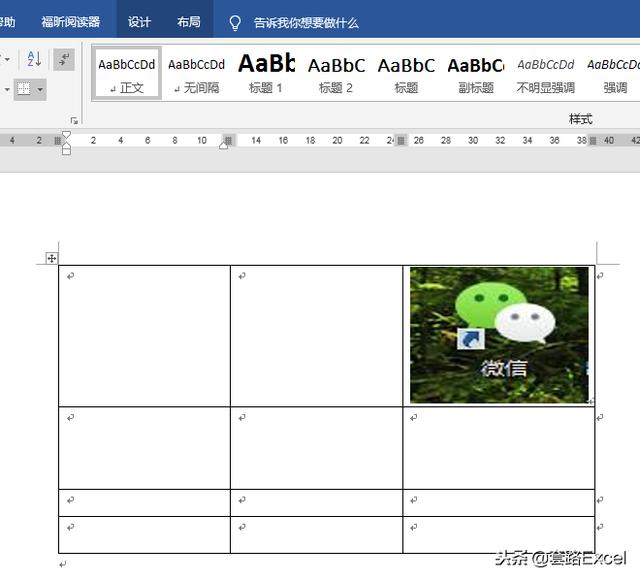
Task: Select the WeChat image in the table
Action: coord(499,335)
